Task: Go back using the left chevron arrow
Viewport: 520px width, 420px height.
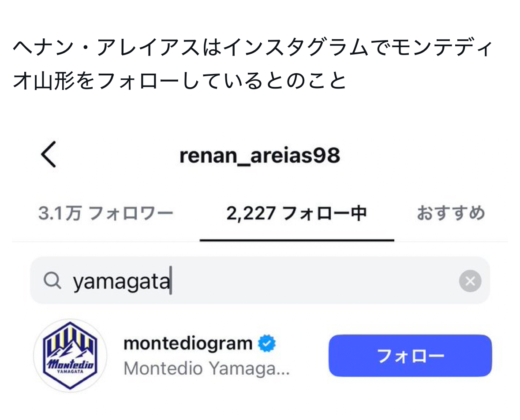Action: pos(49,155)
